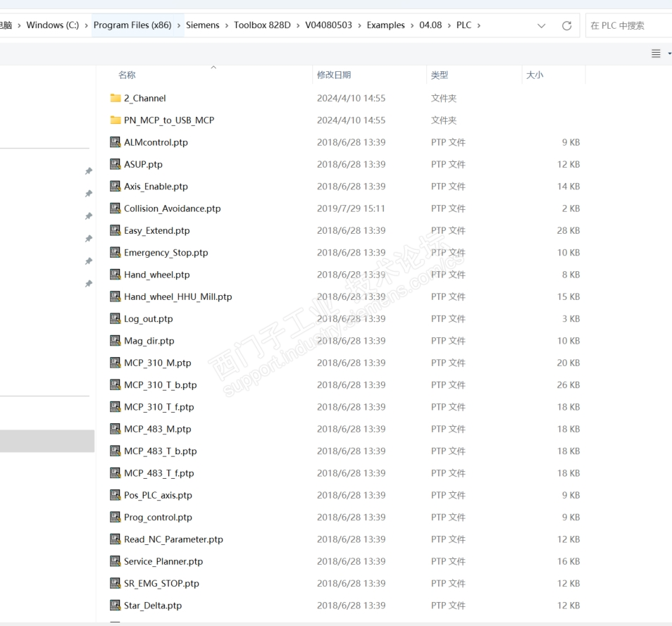Sort files by 大小 column header

535,75
